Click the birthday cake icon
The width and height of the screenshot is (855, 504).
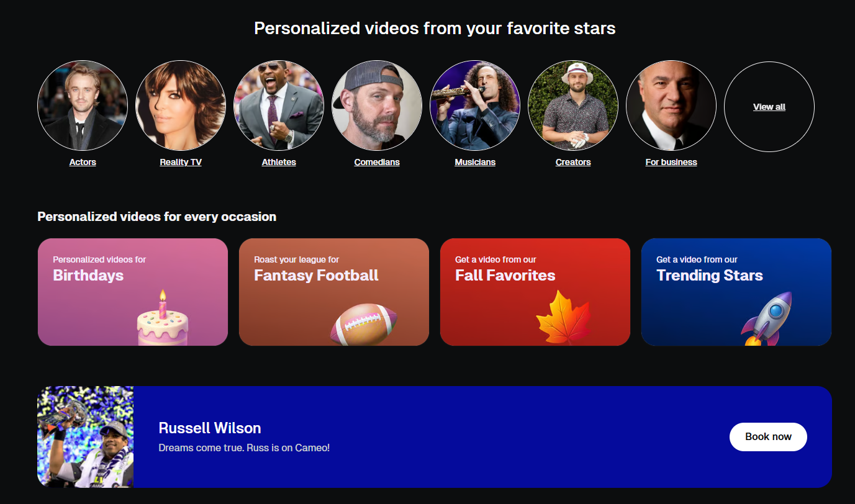163,320
